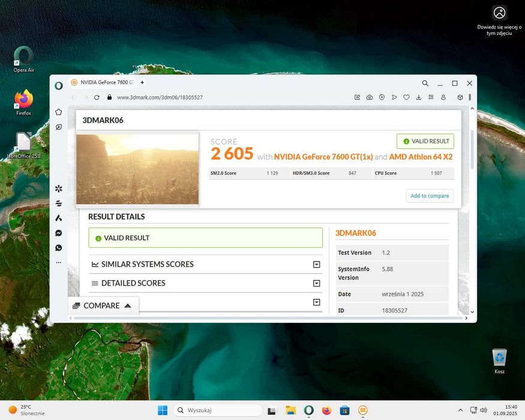525x420 pixels.
Task: Click the edit/pinboard icon in address bar
Action: (357, 97)
